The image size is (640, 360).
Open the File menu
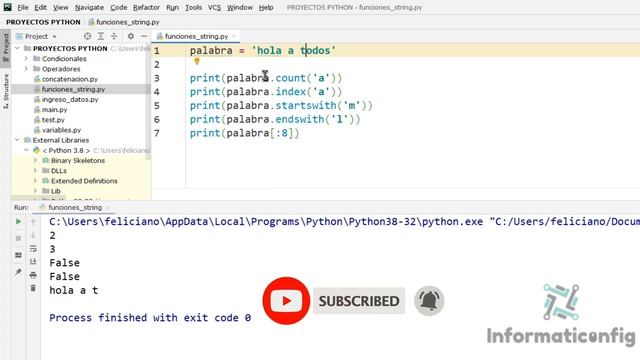click(x=22, y=7)
